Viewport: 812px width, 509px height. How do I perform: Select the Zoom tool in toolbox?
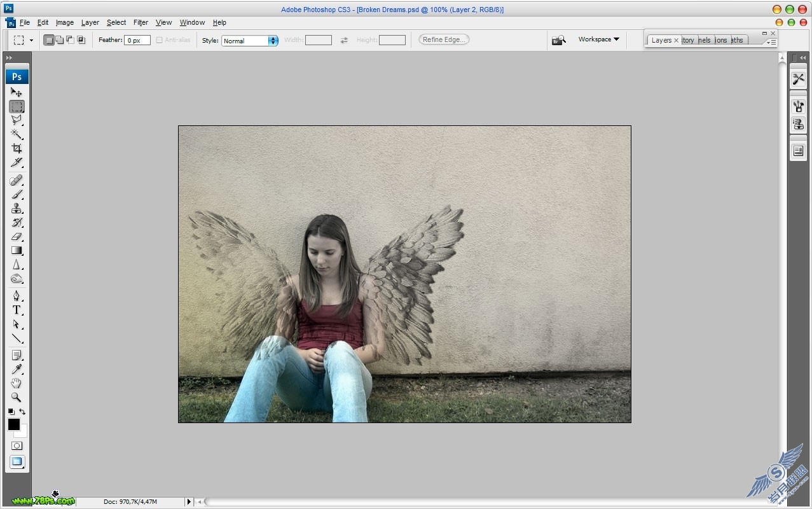(17, 397)
